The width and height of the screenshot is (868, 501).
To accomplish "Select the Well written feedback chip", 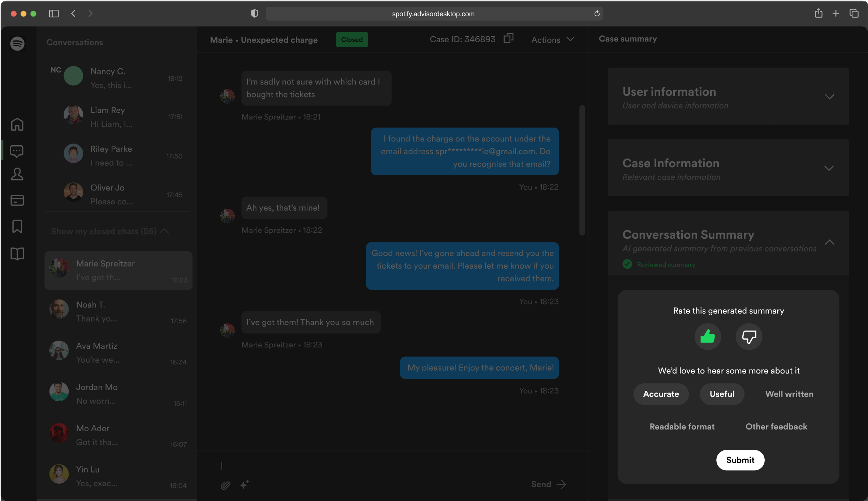I will (789, 394).
